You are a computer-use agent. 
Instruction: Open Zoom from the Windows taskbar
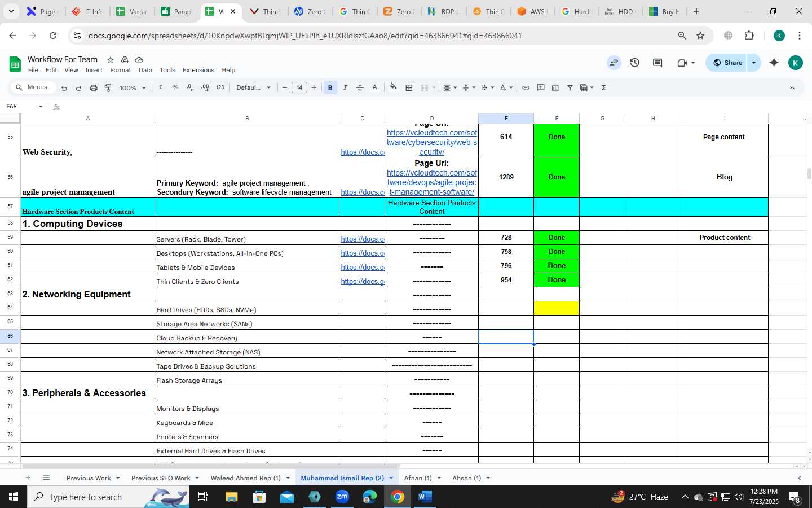(x=342, y=497)
